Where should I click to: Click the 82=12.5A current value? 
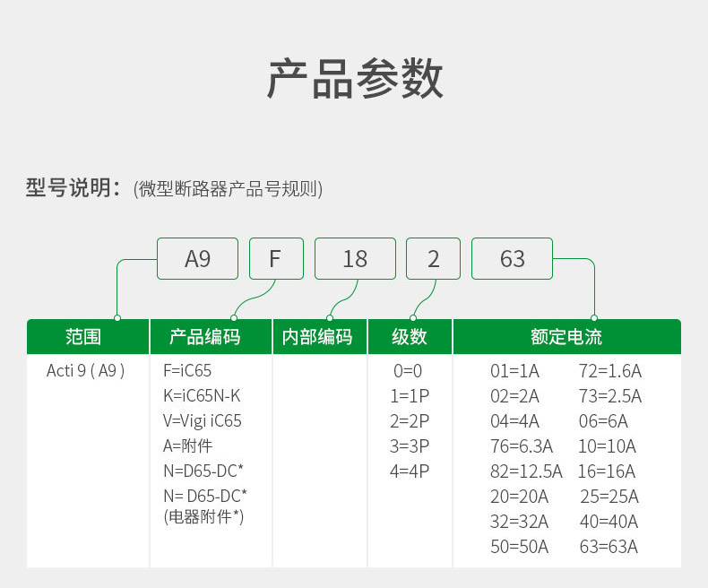click(x=526, y=471)
